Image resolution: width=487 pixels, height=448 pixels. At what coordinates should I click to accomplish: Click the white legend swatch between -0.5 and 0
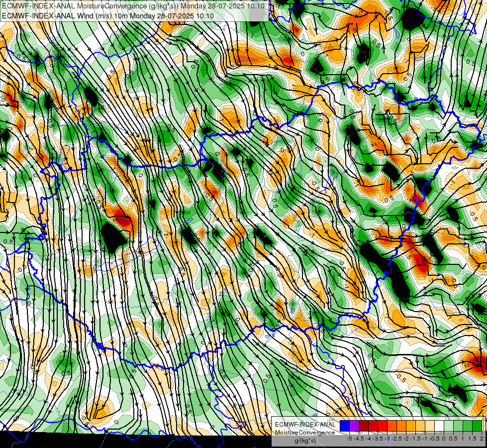pos(439,426)
